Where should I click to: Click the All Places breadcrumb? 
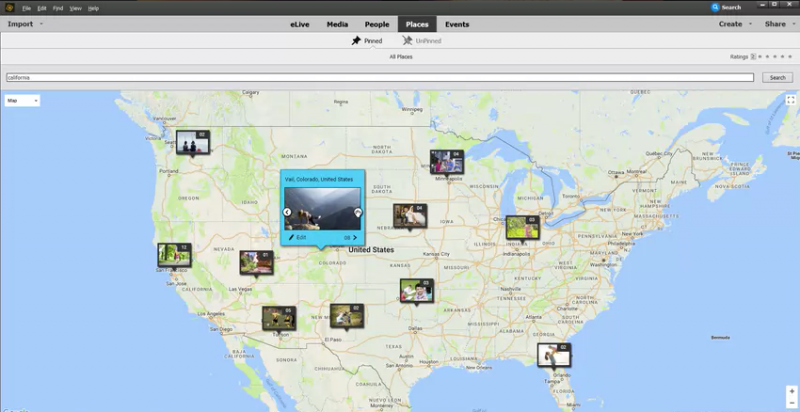click(x=401, y=57)
